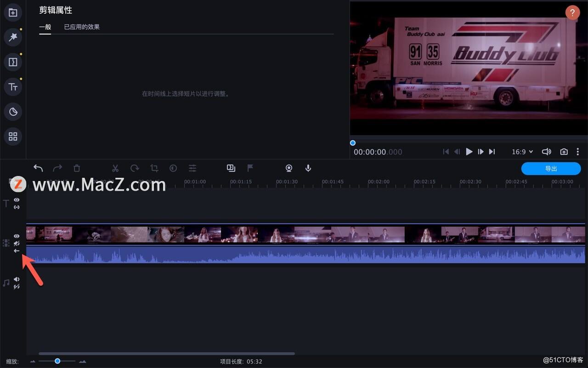
Task: Click the video track filmstrip icon
Action: pyautogui.click(x=6, y=243)
